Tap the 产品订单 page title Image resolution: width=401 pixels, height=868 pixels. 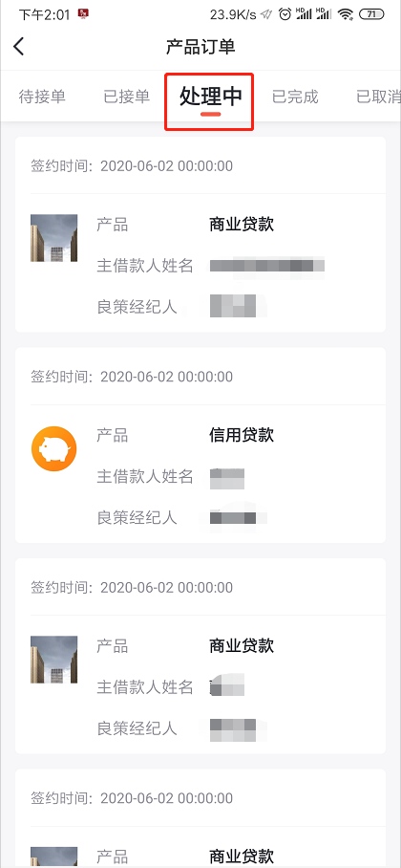point(200,47)
